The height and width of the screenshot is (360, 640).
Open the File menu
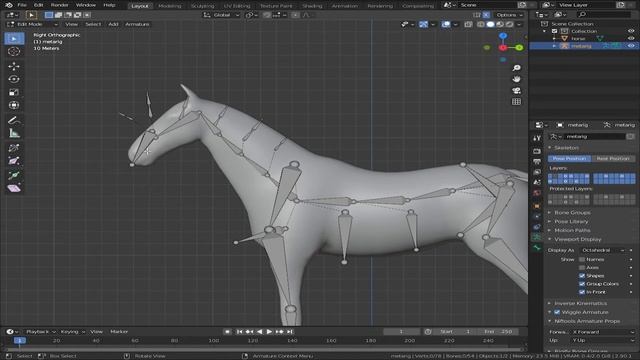pyautogui.click(x=22, y=5)
